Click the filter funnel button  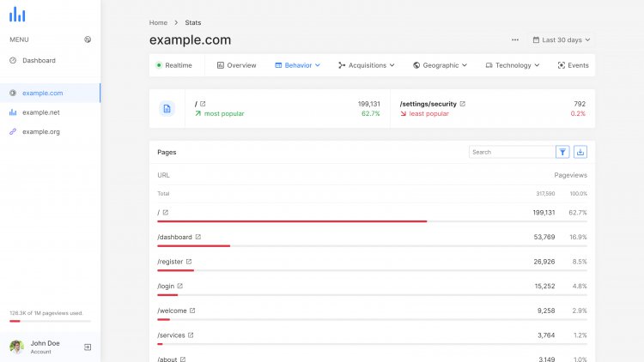pos(562,152)
